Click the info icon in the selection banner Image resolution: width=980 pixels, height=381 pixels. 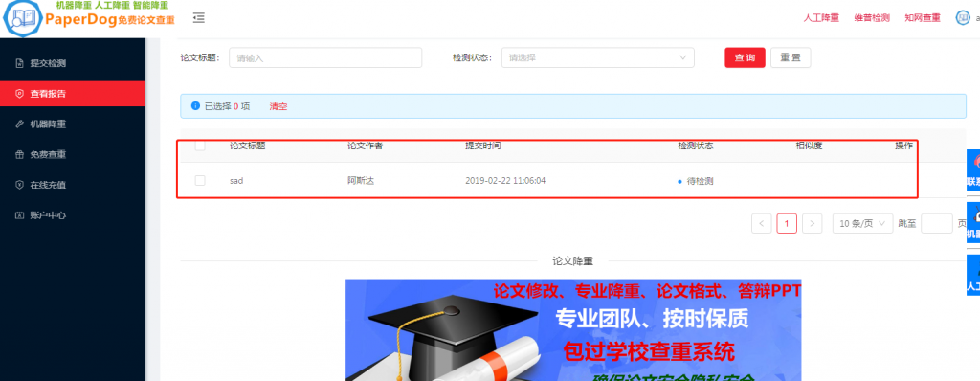point(195,106)
